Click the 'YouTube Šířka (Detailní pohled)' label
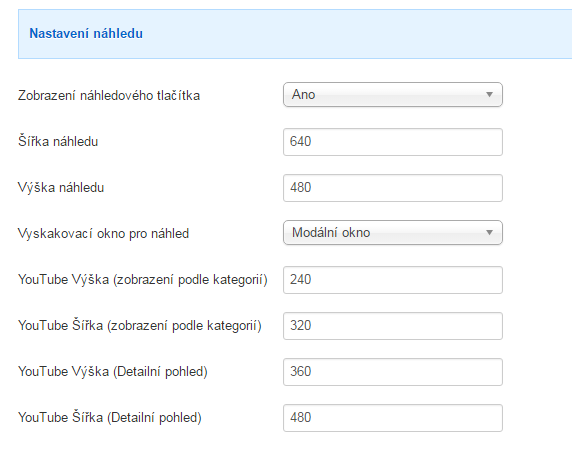This screenshot has height=469, width=572. click(110, 418)
